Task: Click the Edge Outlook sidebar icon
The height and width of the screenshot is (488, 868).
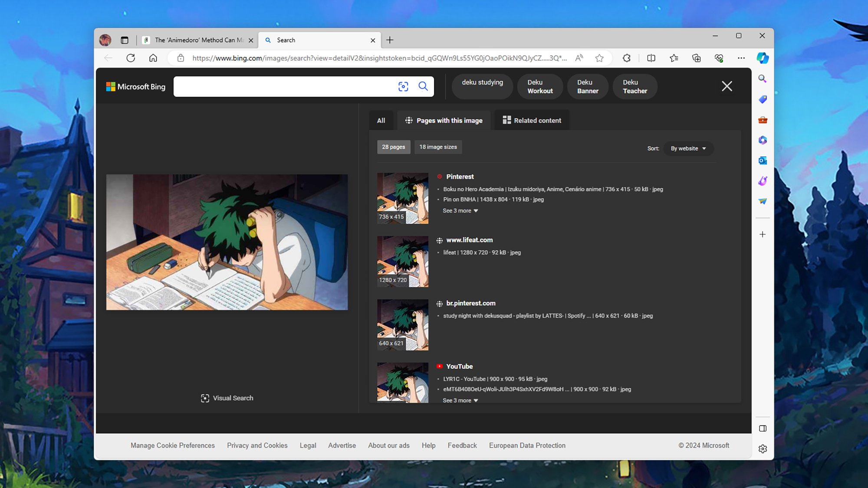Action: point(763,160)
